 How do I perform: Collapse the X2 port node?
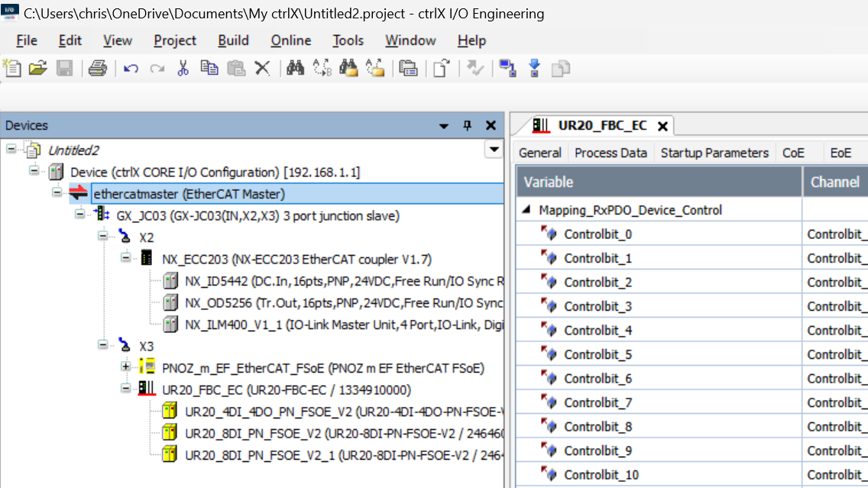coord(103,236)
